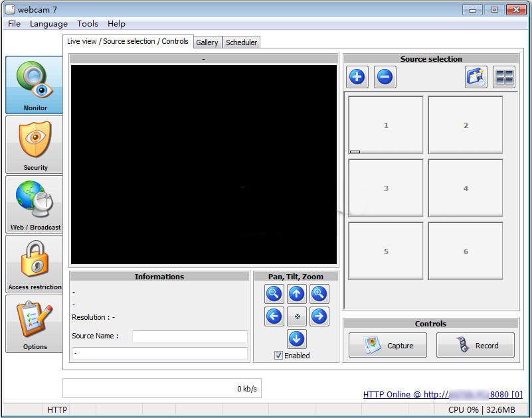This screenshot has height=418, width=532.
Task: Open the Web / Broadcast section
Action: click(35, 204)
